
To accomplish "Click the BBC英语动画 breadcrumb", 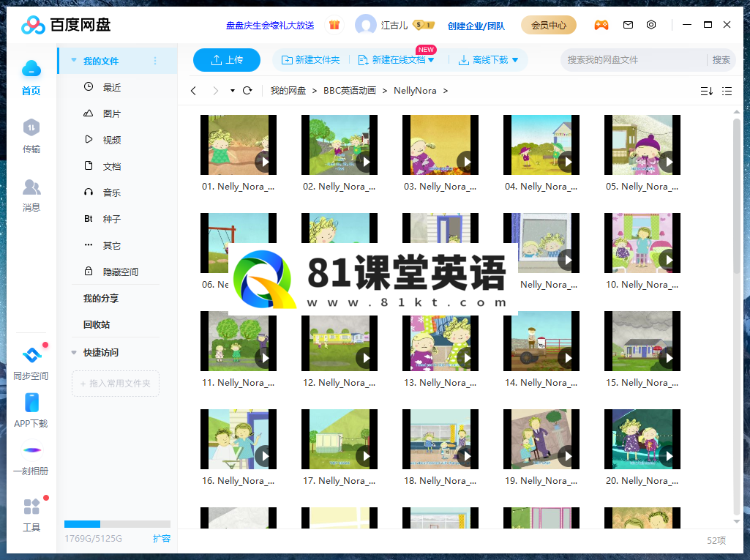I will coord(350,91).
